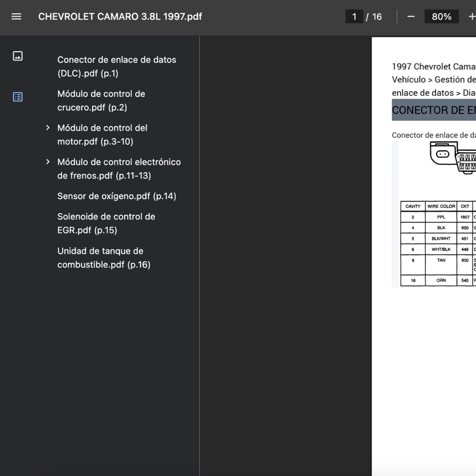Click the page number field
This screenshot has height=476, width=476.
point(354,17)
